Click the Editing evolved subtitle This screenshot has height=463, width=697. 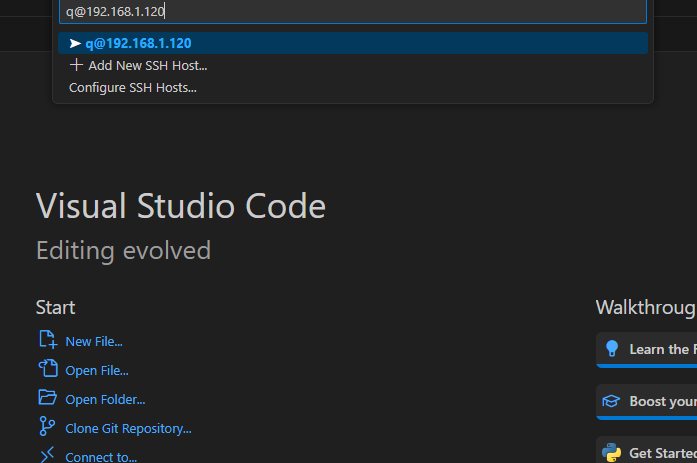124,251
